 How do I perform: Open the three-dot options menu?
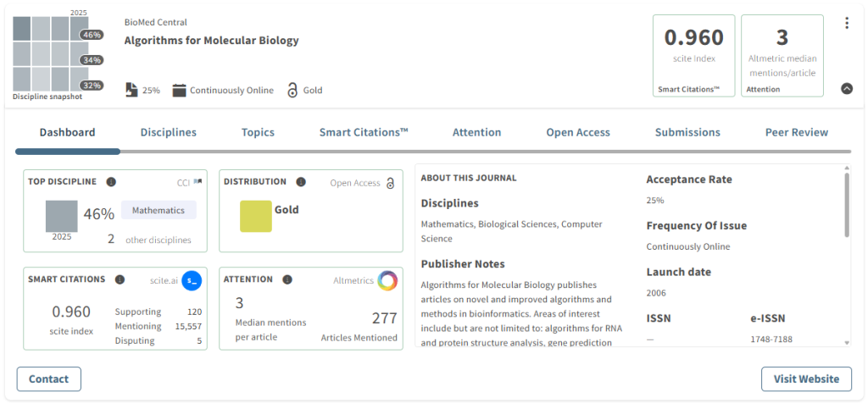[x=847, y=23]
